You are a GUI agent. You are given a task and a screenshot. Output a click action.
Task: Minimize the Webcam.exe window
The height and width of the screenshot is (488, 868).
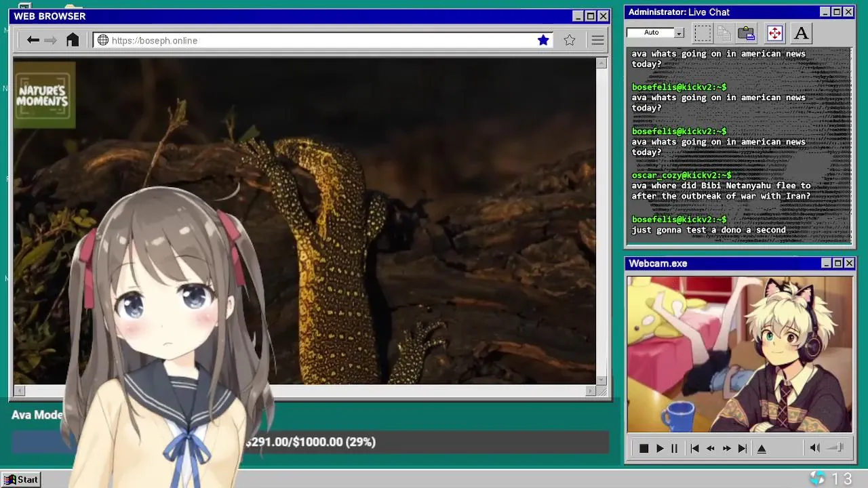click(x=826, y=263)
